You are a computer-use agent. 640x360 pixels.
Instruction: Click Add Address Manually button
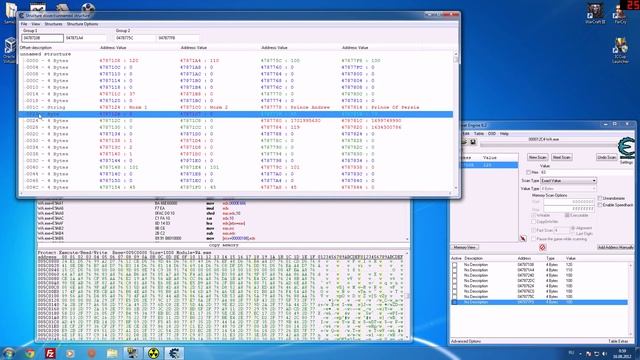click(x=616, y=247)
